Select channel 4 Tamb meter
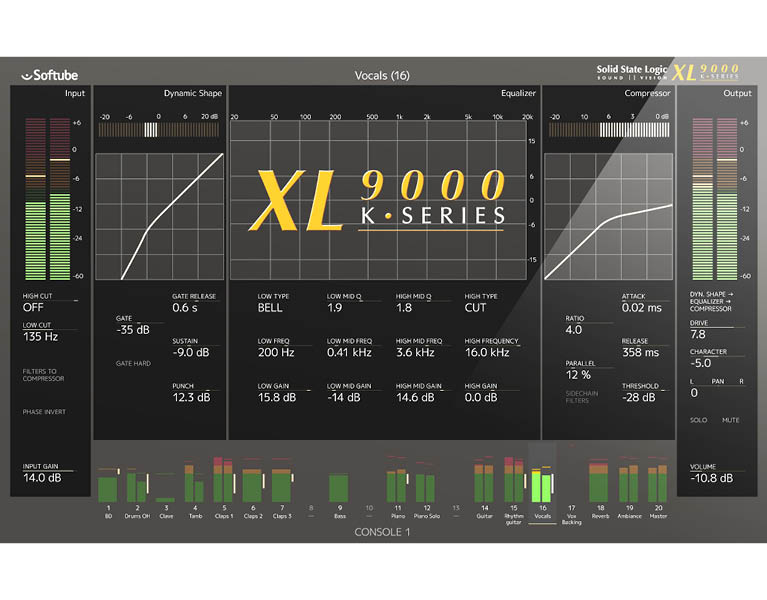 pos(194,482)
